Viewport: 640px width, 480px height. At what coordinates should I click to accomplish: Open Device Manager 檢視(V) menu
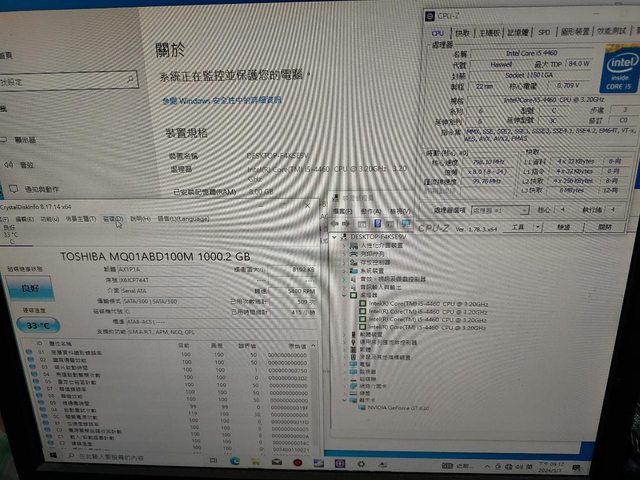(400, 211)
